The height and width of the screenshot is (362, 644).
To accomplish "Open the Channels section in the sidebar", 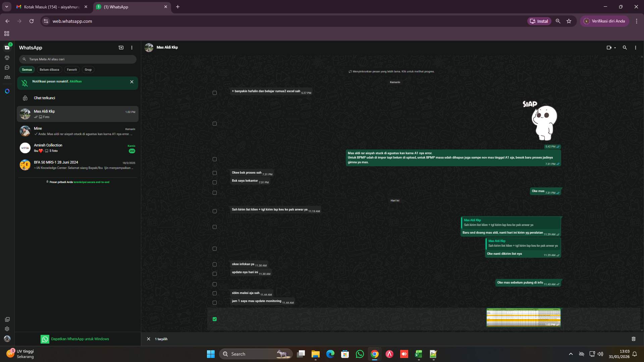I will click(7, 67).
